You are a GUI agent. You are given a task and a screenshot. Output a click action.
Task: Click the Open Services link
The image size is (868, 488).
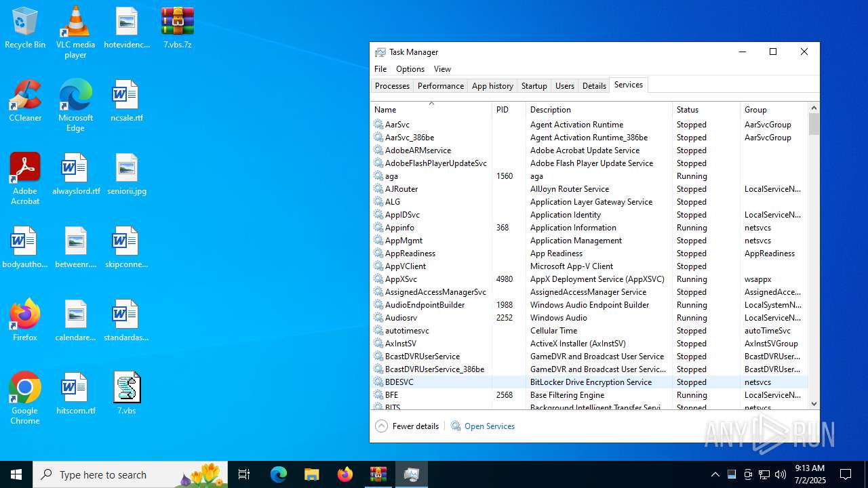(x=490, y=426)
